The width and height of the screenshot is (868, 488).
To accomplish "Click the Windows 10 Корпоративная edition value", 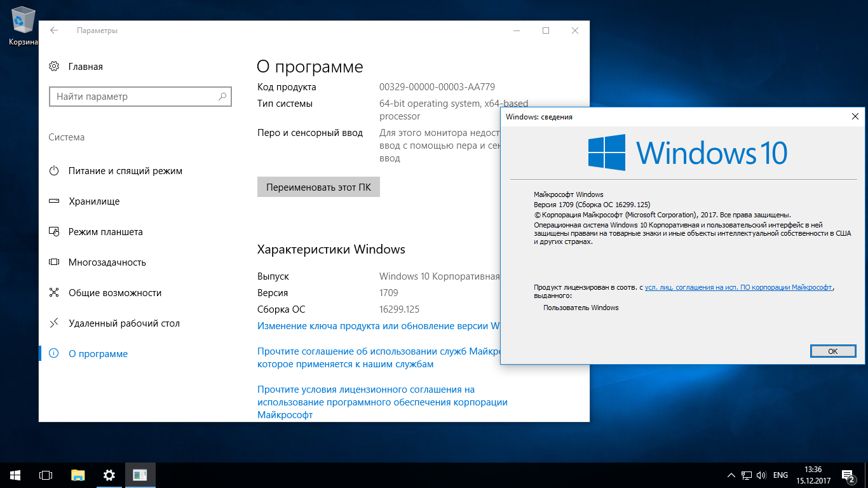I will 440,276.
